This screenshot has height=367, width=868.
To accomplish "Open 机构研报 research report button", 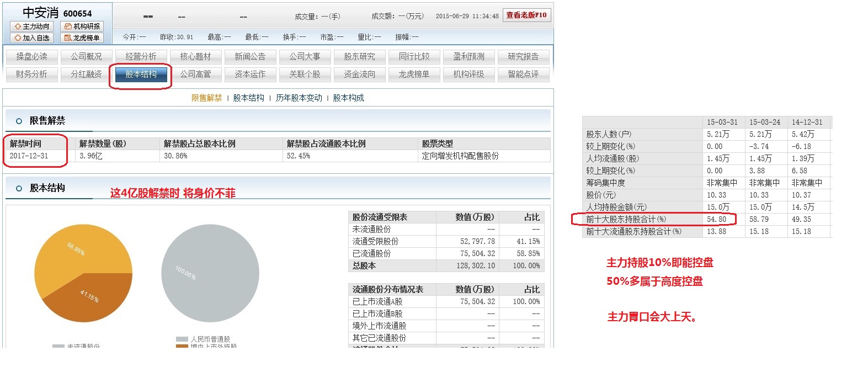I will click(x=82, y=26).
